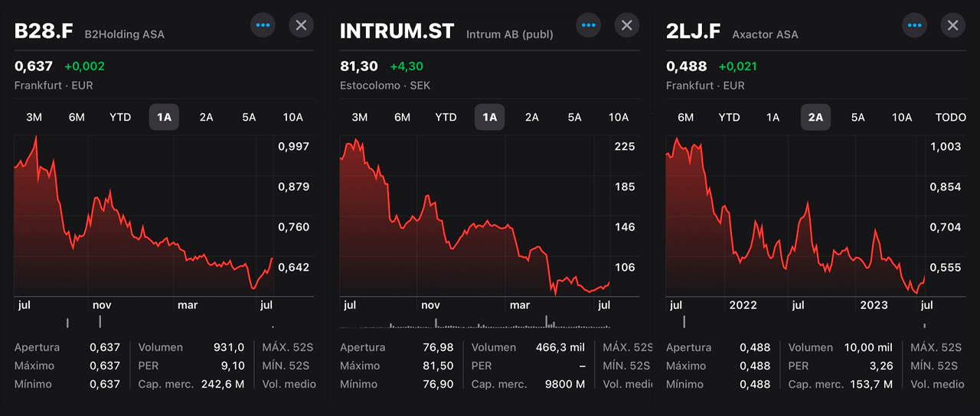Choose 5A range for Axactor chart
Image resolution: width=980 pixels, height=416 pixels.
(x=858, y=117)
